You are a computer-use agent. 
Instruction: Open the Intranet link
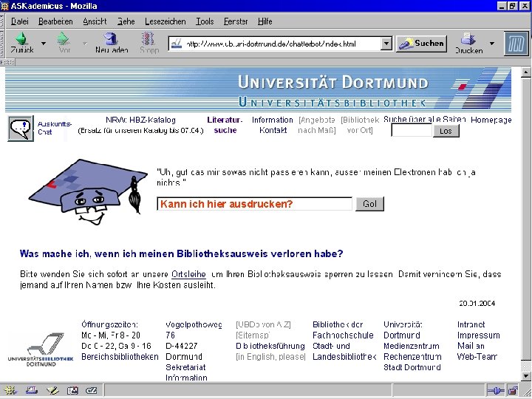click(471, 324)
